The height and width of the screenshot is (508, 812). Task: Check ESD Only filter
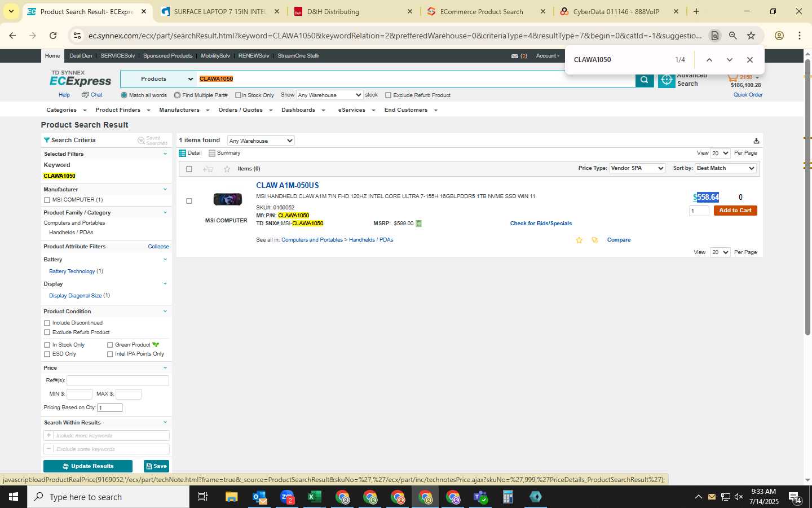47,354
